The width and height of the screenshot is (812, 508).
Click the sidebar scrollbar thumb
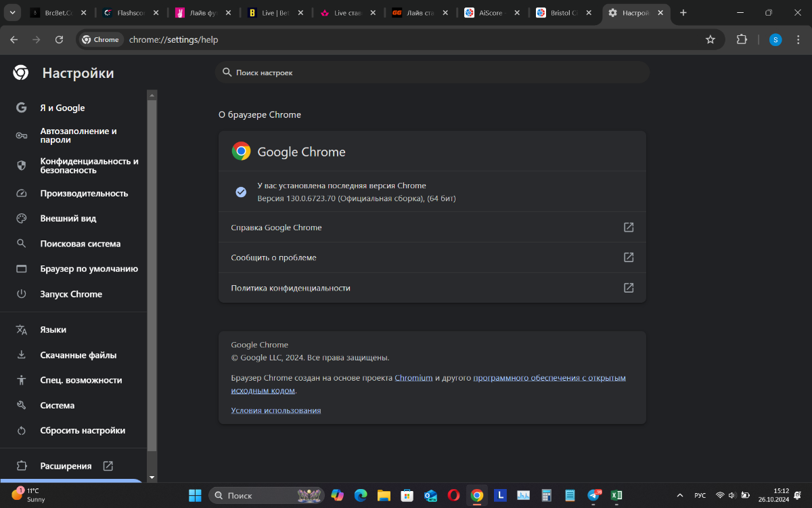tap(152, 274)
